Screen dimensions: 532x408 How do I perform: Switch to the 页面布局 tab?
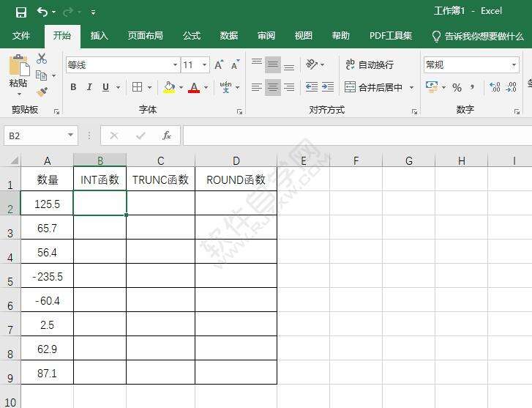tap(145, 36)
